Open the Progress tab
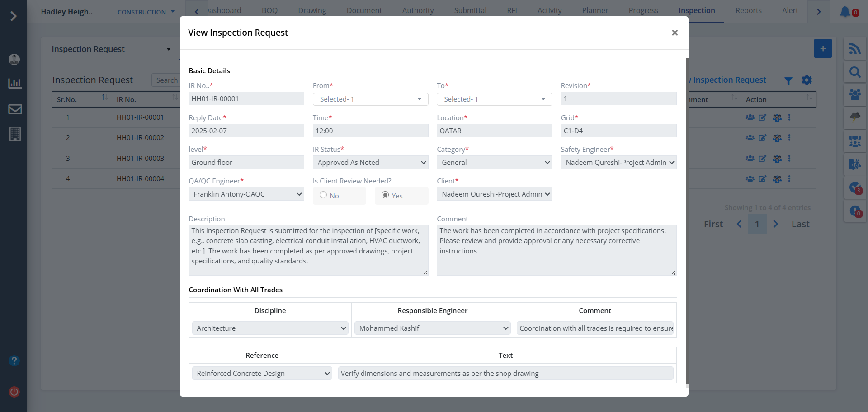This screenshot has width=868, height=412. coord(643,10)
